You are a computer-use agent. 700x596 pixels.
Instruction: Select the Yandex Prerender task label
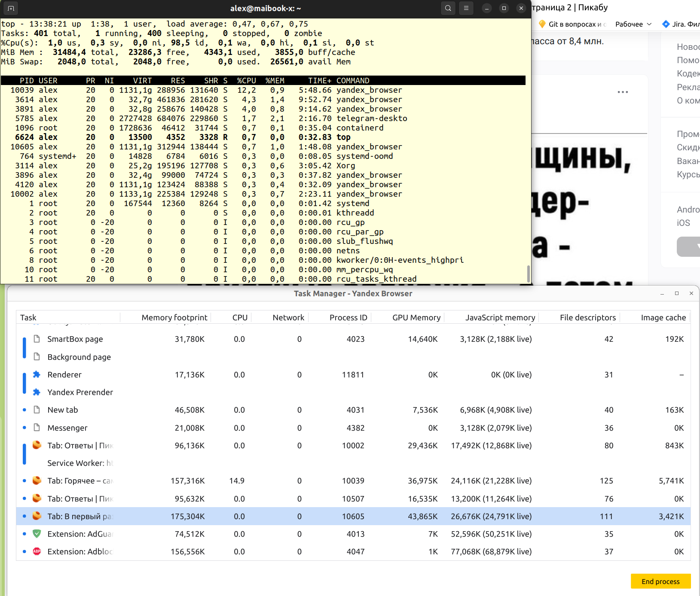[80, 392]
